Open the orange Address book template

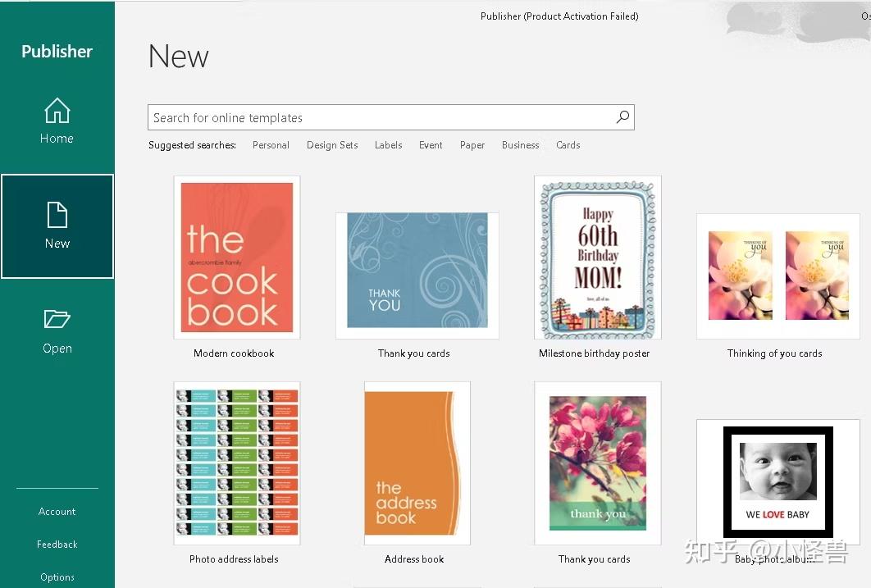click(x=417, y=463)
